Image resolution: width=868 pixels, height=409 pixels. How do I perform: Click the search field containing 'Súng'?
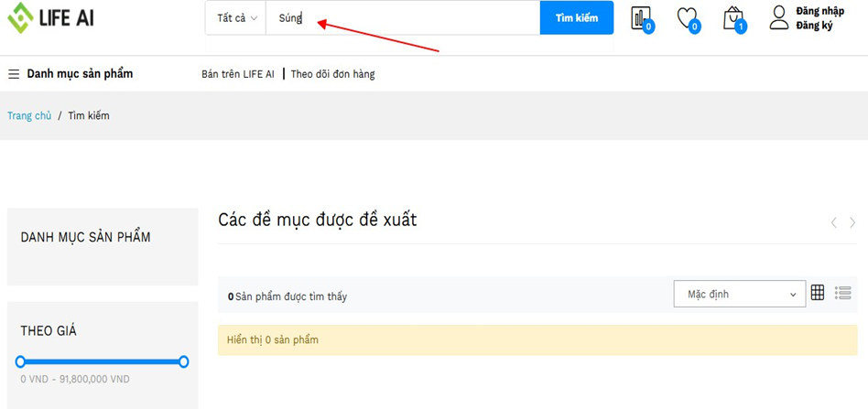[403, 18]
